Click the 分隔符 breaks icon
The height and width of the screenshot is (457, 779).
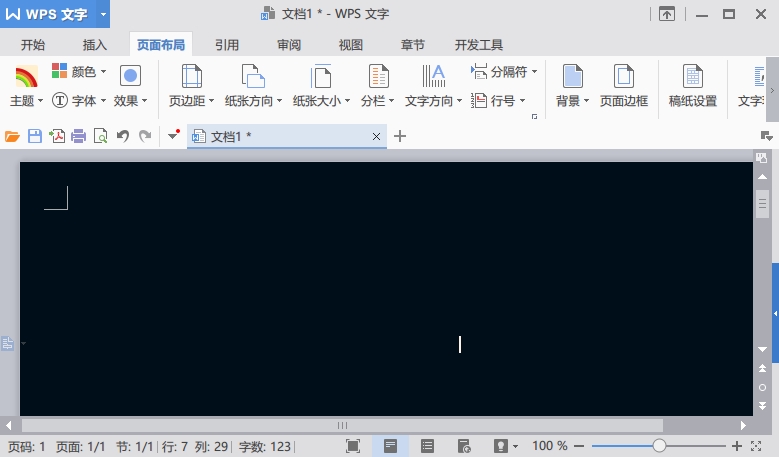(479, 72)
